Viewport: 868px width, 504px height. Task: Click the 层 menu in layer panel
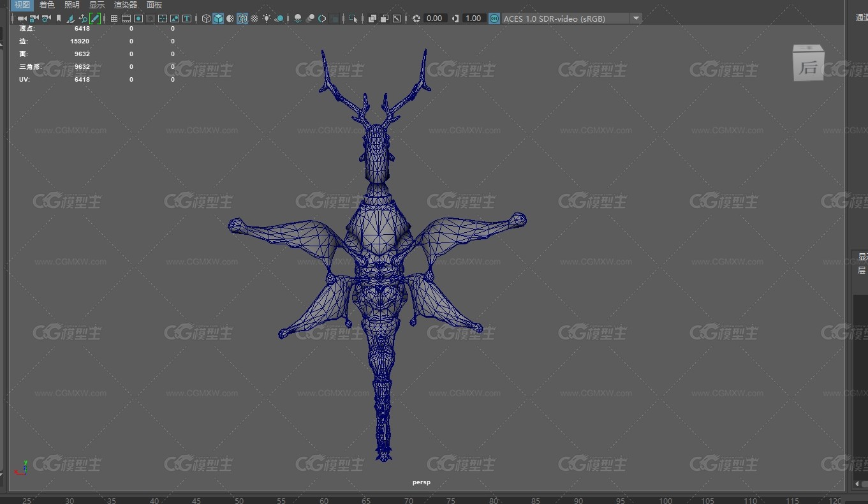click(x=862, y=271)
